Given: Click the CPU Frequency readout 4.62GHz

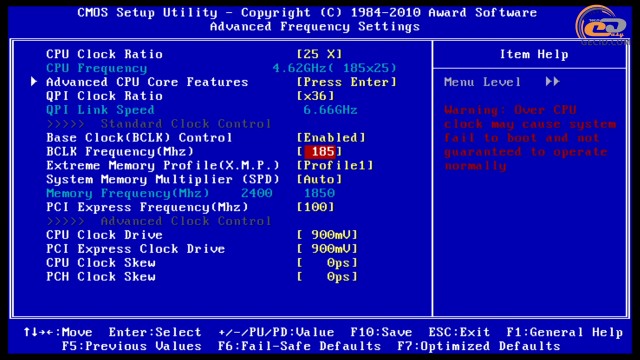Looking at the screenshot, I should (x=334, y=68).
